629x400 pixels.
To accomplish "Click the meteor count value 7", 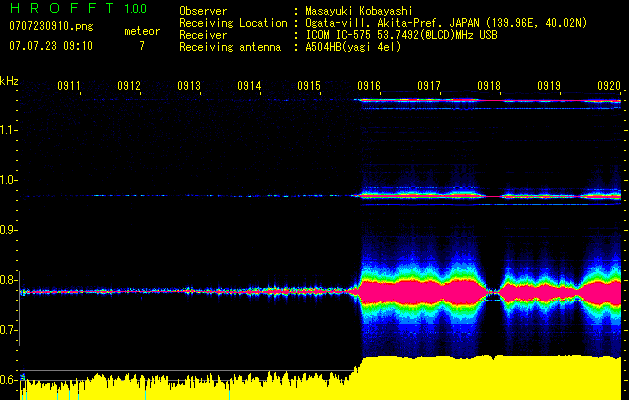I will pos(142,46).
